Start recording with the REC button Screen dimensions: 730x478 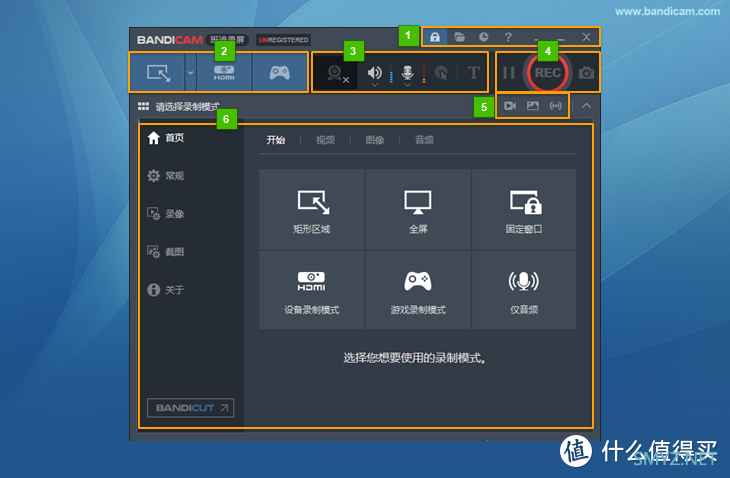[548, 73]
